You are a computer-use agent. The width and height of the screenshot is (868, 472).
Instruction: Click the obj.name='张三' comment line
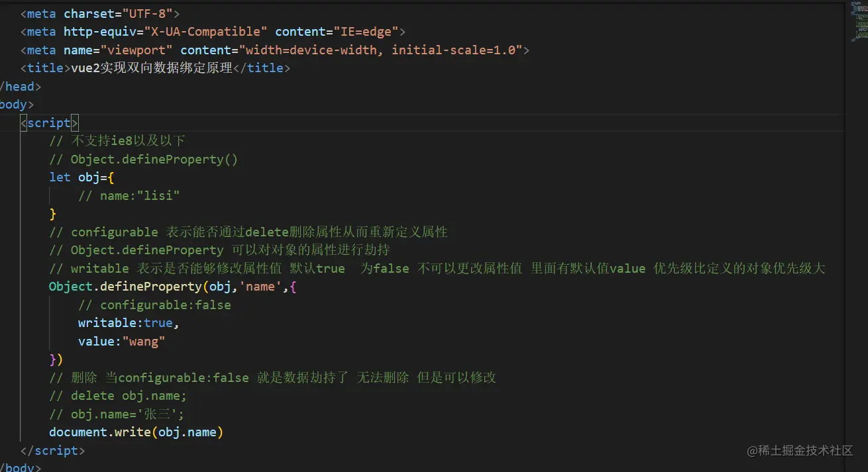117,414
